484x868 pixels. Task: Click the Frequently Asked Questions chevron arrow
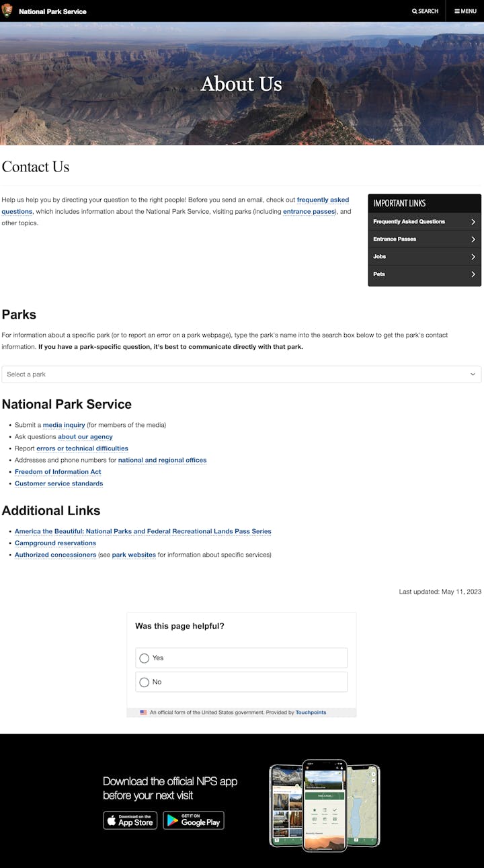click(473, 222)
